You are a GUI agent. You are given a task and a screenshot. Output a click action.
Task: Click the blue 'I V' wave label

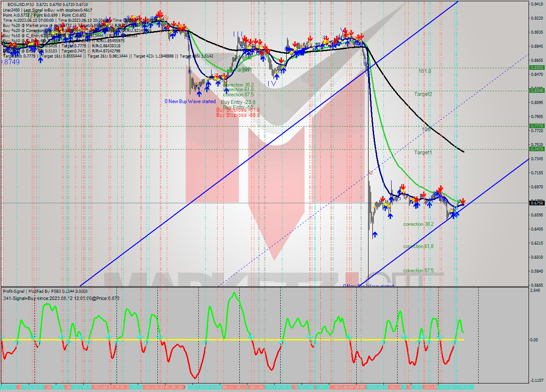(272, 84)
